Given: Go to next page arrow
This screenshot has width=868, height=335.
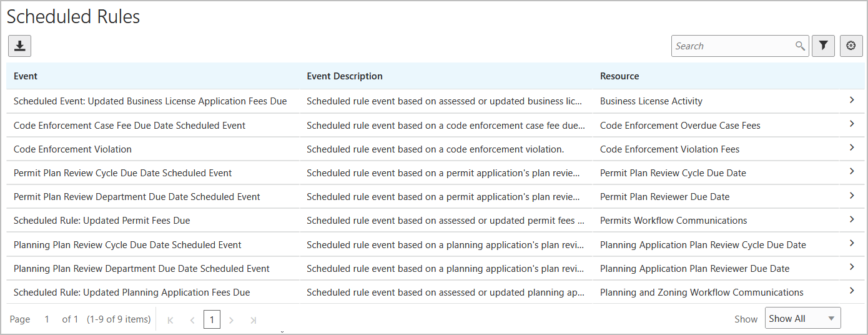Looking at the screenshot, I should [x=232, y=320].
